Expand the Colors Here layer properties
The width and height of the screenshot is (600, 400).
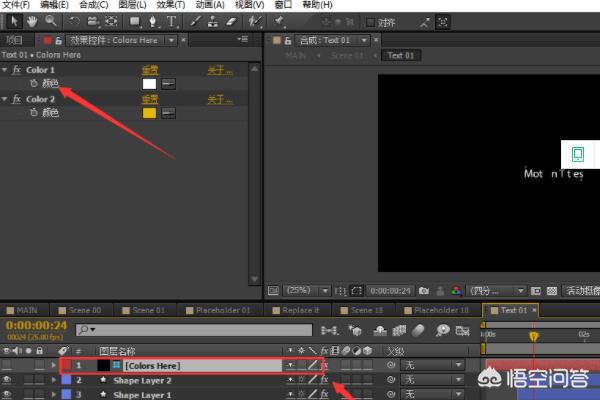[53, 366]
